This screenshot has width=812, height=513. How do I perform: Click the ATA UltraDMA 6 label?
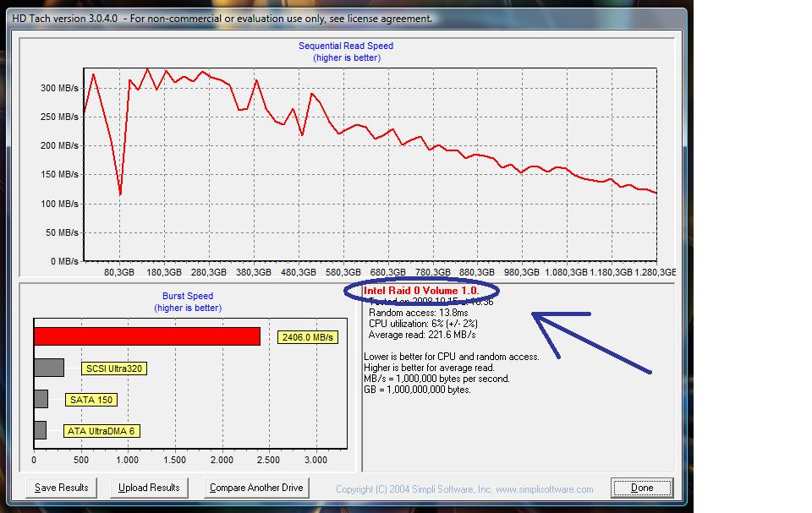(101, 431)
